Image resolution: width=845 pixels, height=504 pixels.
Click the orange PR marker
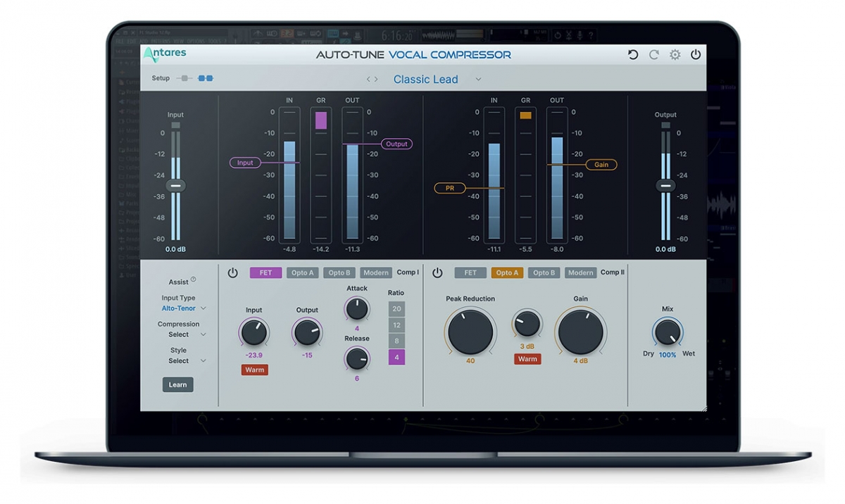(449, 188)
